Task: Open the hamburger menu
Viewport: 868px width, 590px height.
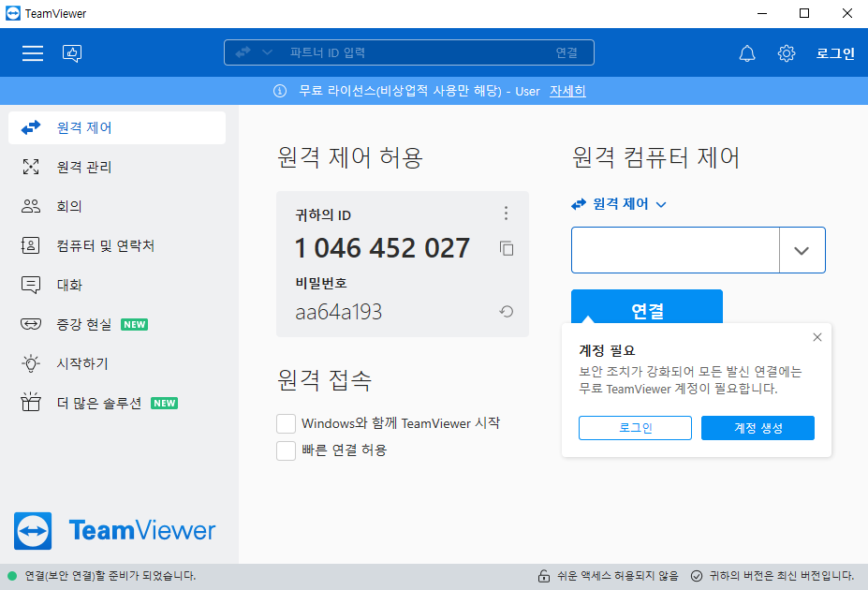Action: [32, 52]
